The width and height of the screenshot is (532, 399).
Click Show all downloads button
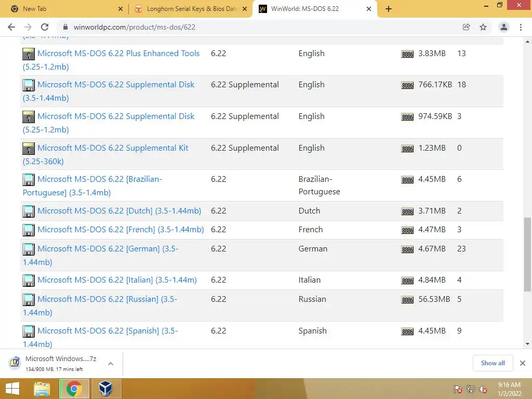click(x=493, y=363)
